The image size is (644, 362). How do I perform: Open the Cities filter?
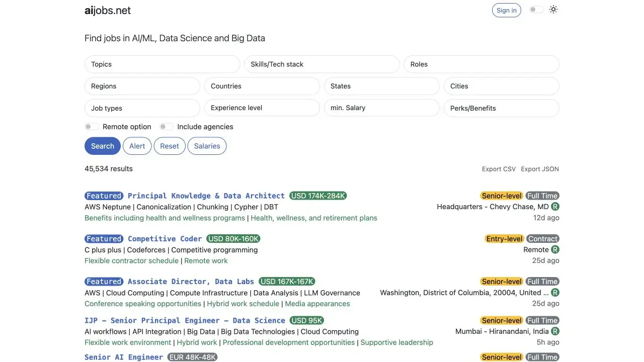point(502,86)
